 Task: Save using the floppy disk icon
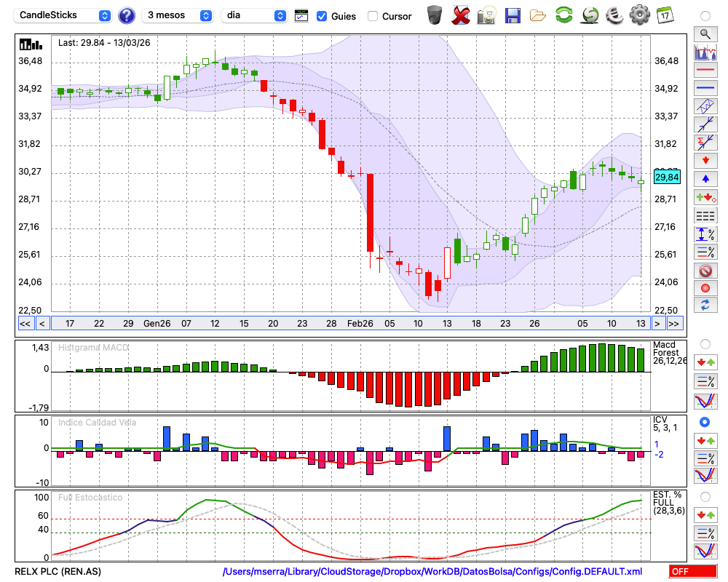(x=513, y=16)
